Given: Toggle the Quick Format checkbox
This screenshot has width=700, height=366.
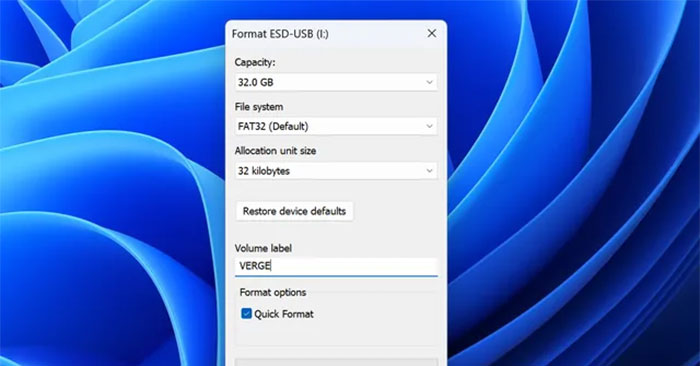Looking at the screenshot, I should [246, 313].
